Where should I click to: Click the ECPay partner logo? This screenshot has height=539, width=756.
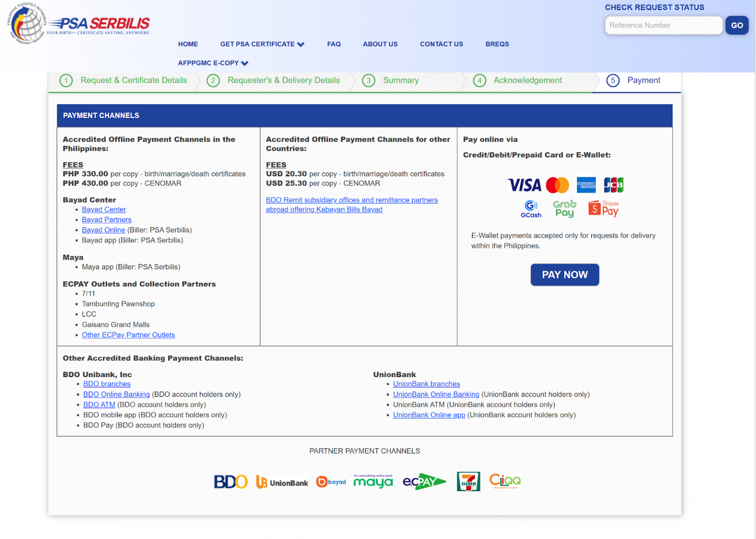[x=424, y=482]
